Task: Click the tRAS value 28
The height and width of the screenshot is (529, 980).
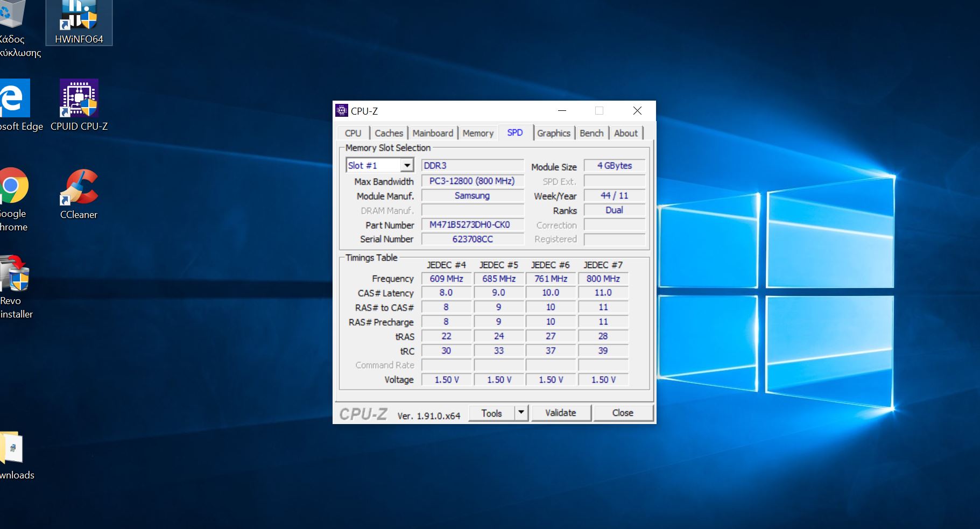Action: 603,336
